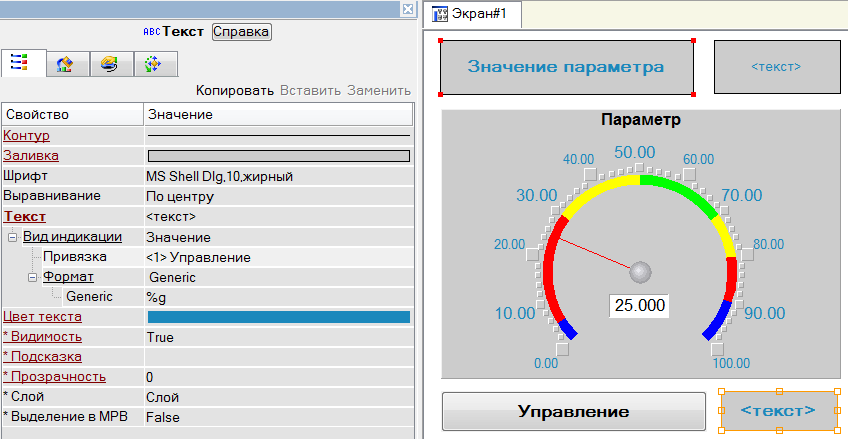
Task: Collapse the Вид индикации tree node
Action: (x=12, y=237)
